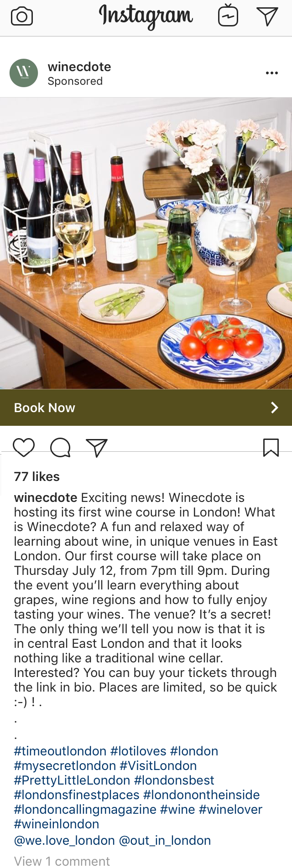Viewport: 292px width, 868px height.
Task: Open the three-dot post options menu
Action: pos(272,73)
